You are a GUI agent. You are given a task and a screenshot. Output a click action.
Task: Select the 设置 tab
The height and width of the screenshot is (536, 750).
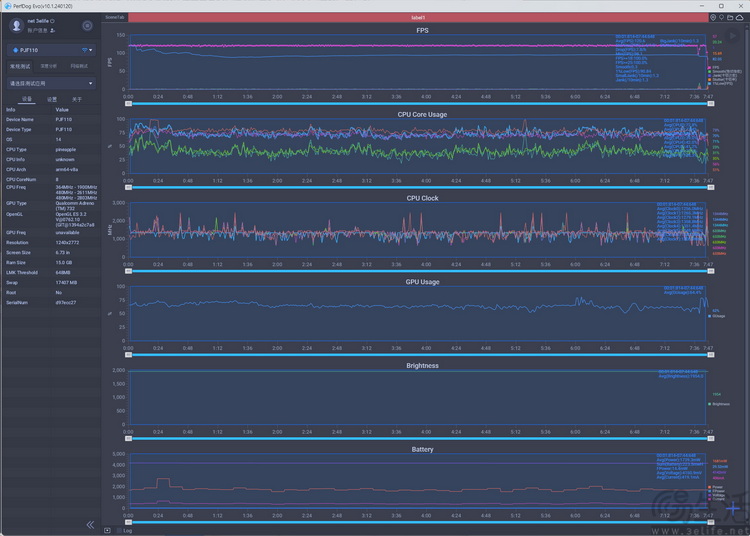coord(52,99)
